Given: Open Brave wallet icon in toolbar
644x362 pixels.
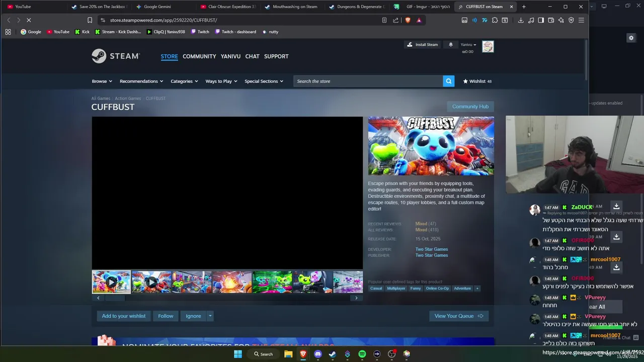Looking at the screenshot, I should 551,20.
